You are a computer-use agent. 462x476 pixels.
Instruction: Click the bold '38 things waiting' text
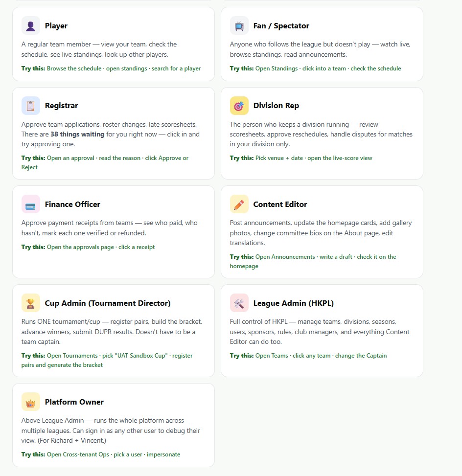click(x=77, y=134)
